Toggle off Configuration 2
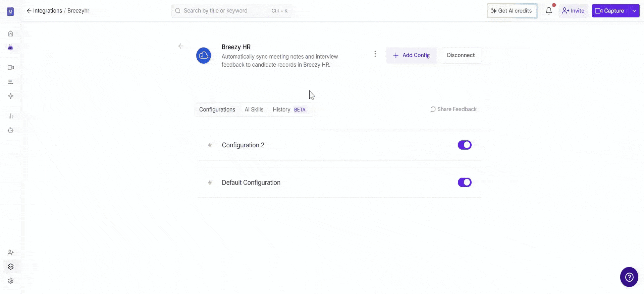 pyautogui.click(x=465, y=145)
